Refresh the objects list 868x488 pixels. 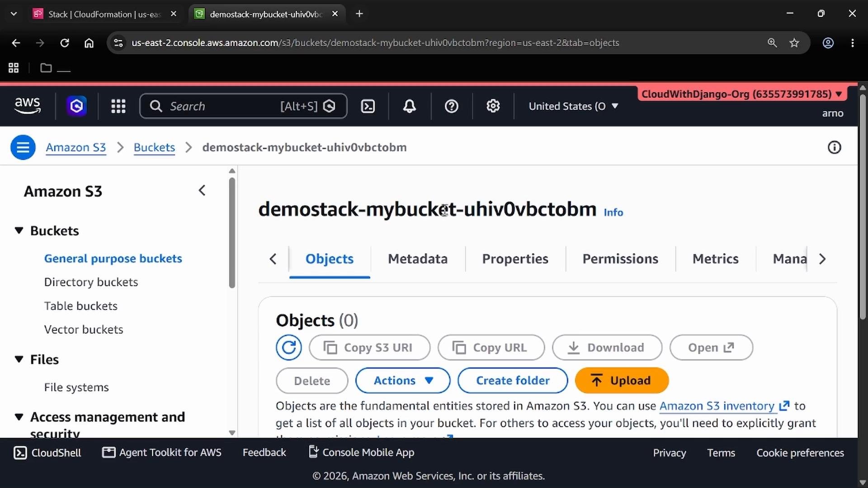click(289, 347)
